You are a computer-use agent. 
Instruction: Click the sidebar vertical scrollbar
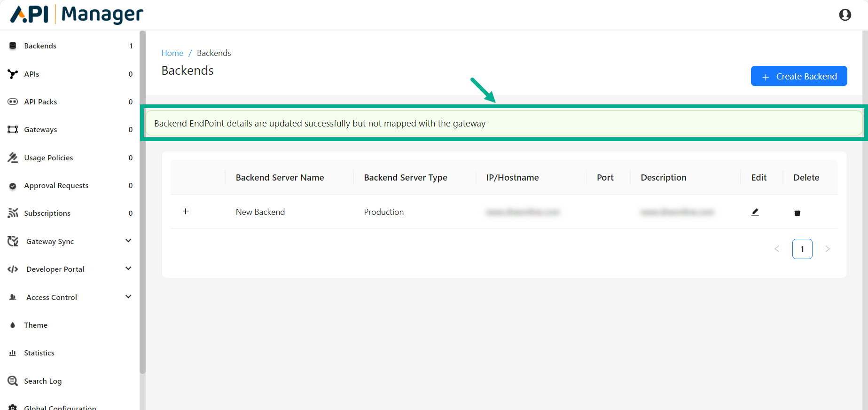[142, 202]
